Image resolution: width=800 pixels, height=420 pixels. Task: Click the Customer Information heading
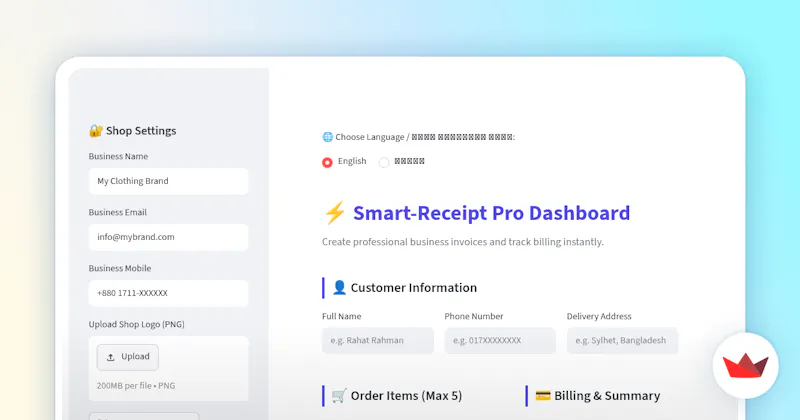[414, 287]
